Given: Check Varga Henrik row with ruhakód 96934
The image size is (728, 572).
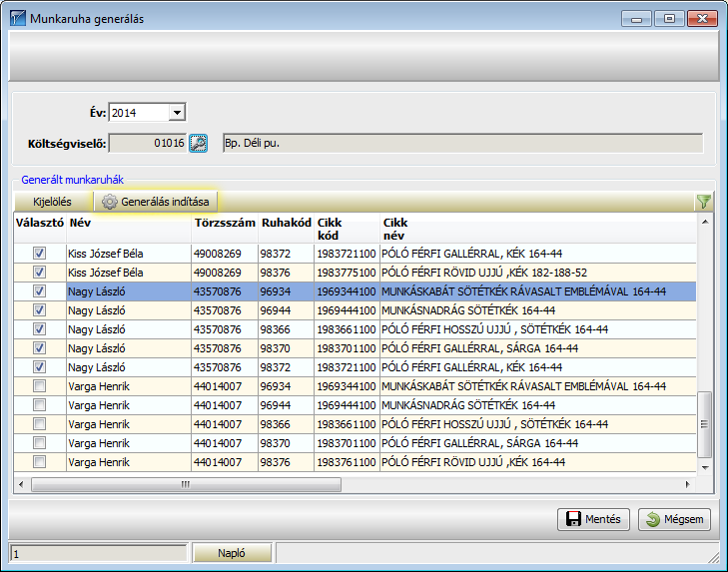Looking at the screenshot, I should [40, 386].
